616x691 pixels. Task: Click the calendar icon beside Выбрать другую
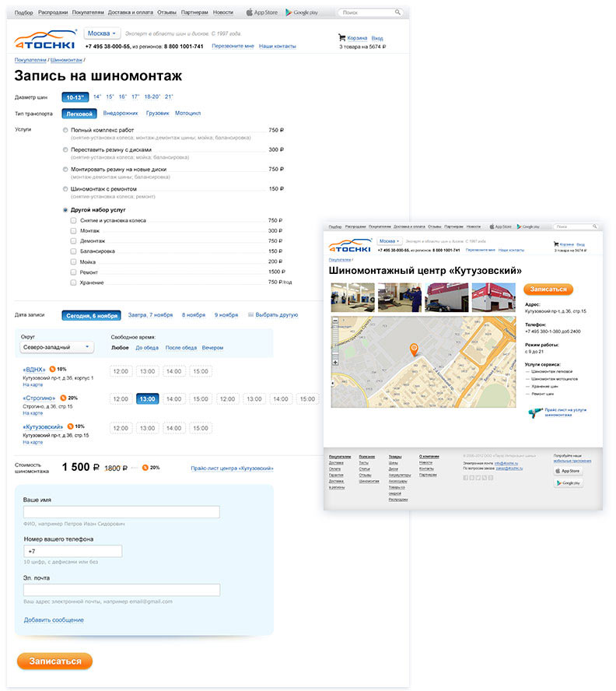[250, 315]
